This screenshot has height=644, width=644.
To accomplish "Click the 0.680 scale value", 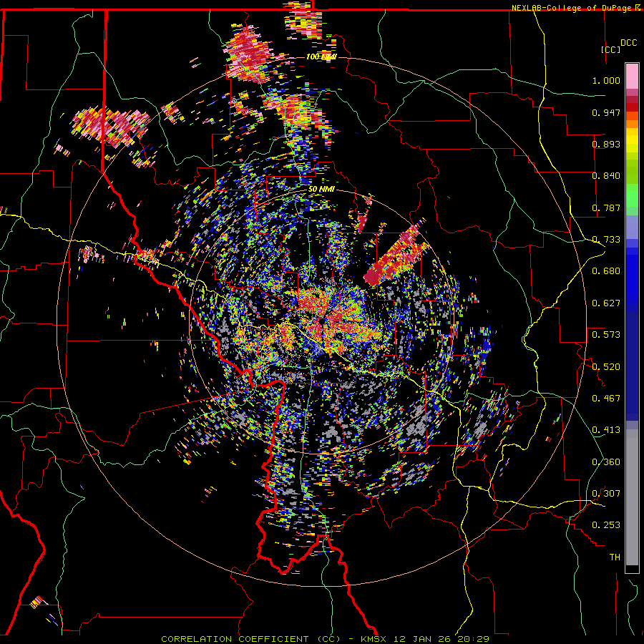I will [x=606, y=271].
